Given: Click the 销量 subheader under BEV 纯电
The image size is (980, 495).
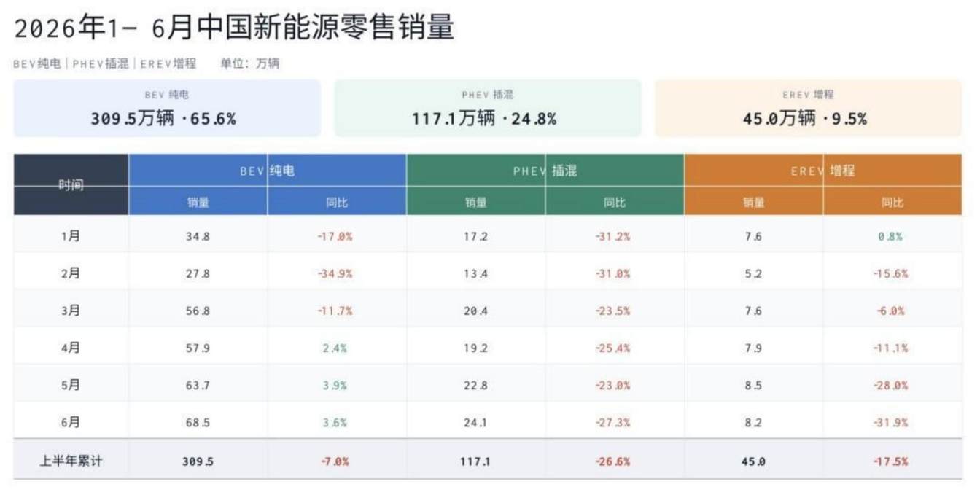Looking at the screenshot, I should coord(198,203).
